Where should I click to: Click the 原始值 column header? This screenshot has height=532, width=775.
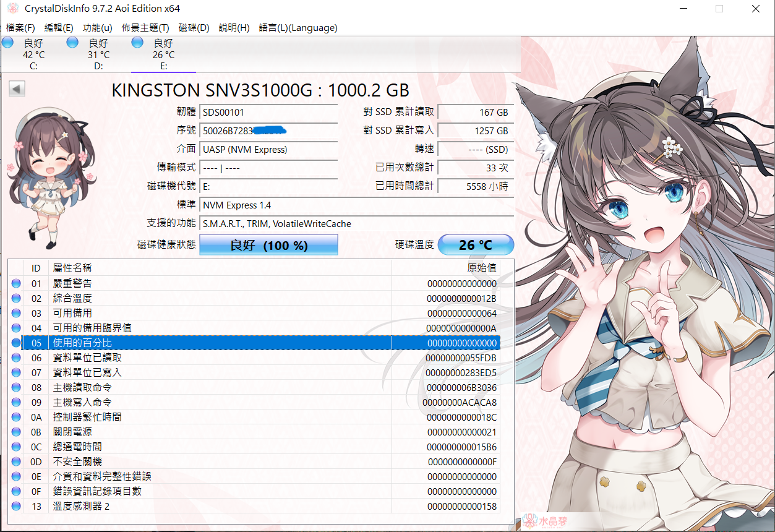click(x=445, y=268)
